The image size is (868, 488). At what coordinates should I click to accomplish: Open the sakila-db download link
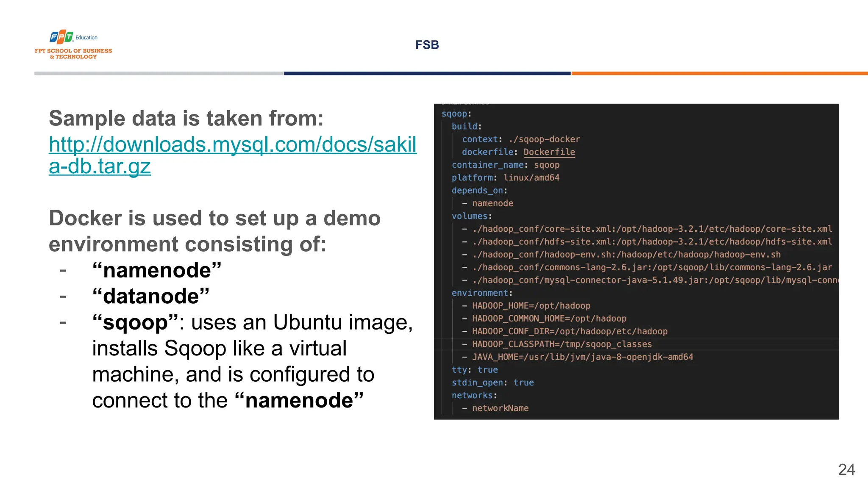232,145
